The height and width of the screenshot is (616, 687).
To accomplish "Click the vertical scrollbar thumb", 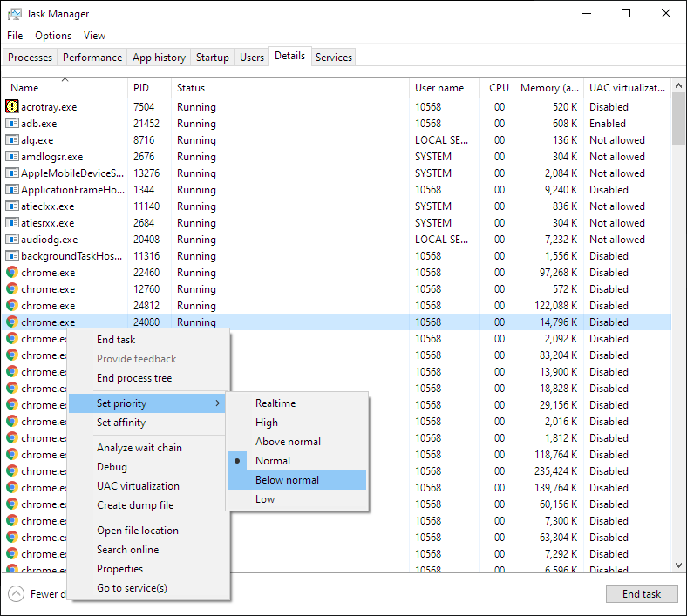I will (x=678, y=118).
